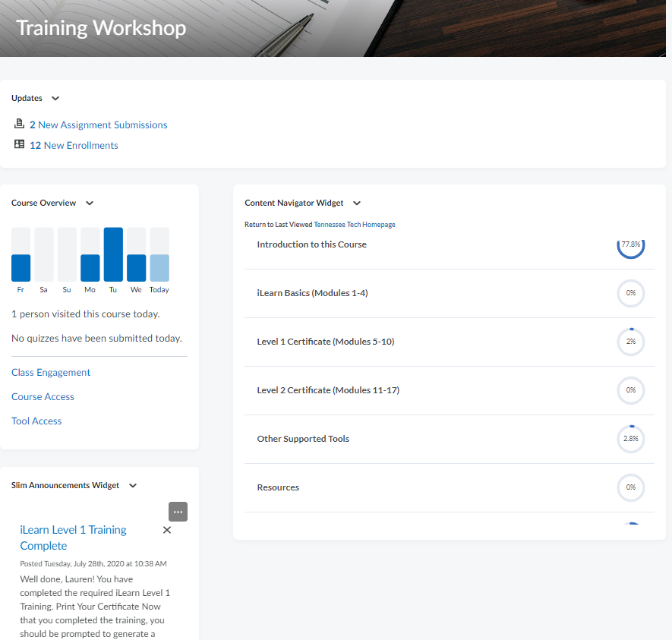Viewport: 672px width, 640px height.
Task: Open 2 New Assignment Submissions link
Action: [98, 125]
